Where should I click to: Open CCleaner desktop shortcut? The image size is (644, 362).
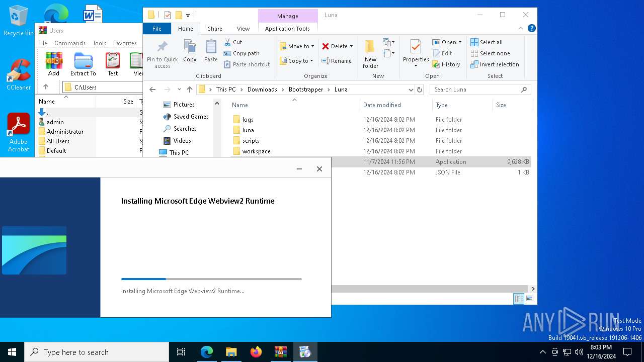(19, 74)
